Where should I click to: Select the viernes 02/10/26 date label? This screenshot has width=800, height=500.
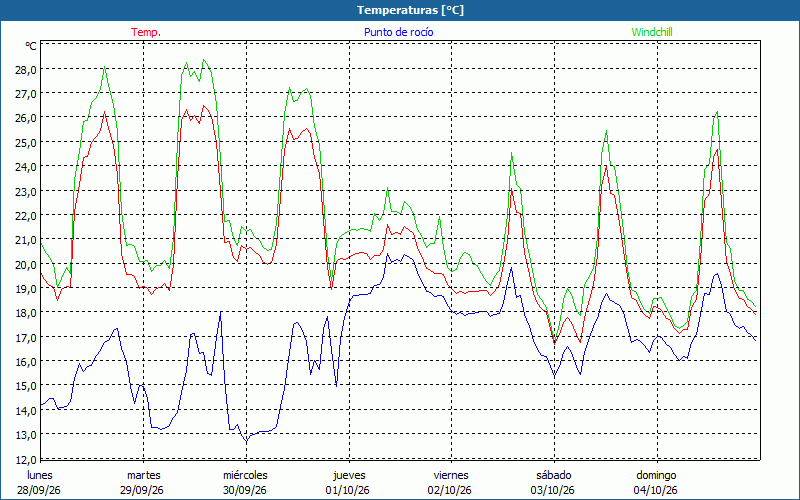pyautogui.click(x=451, y=483)
